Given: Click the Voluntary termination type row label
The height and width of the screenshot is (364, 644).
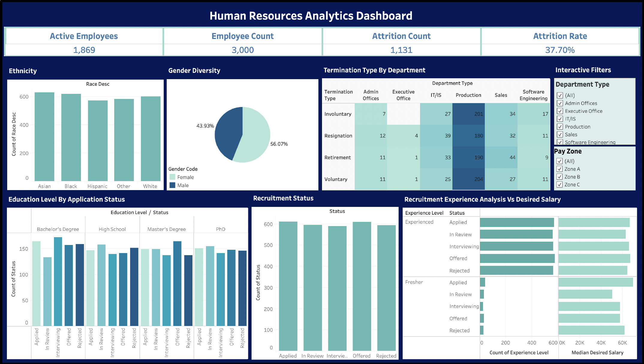Looking at the screenshot, I should point(336,179).
